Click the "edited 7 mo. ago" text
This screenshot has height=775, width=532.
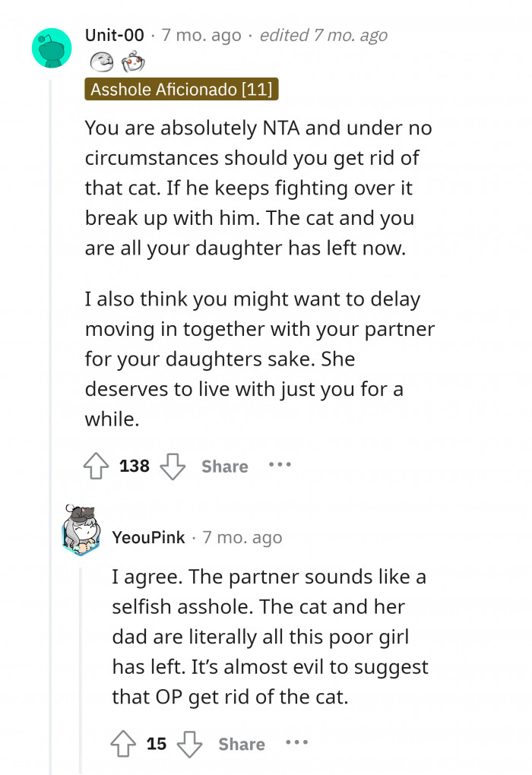point(323,35)
